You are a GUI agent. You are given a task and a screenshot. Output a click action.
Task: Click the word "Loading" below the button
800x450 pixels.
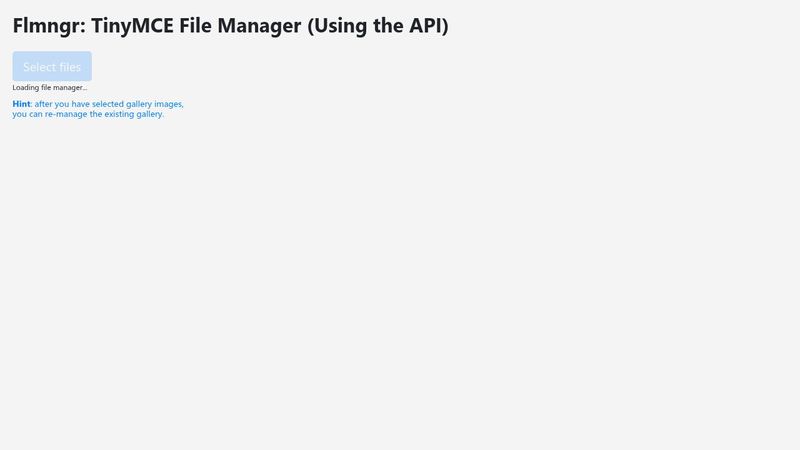point(25,88)
